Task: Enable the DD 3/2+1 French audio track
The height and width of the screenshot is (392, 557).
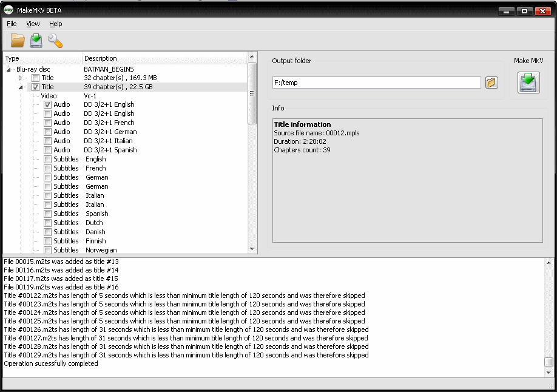Action: [47, 123]
